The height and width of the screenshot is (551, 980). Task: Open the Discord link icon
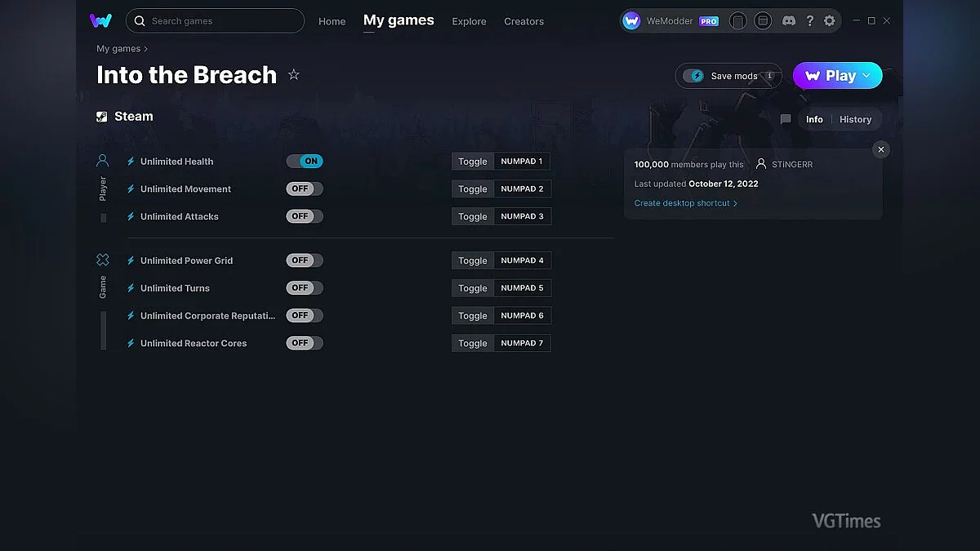(789, 21)
